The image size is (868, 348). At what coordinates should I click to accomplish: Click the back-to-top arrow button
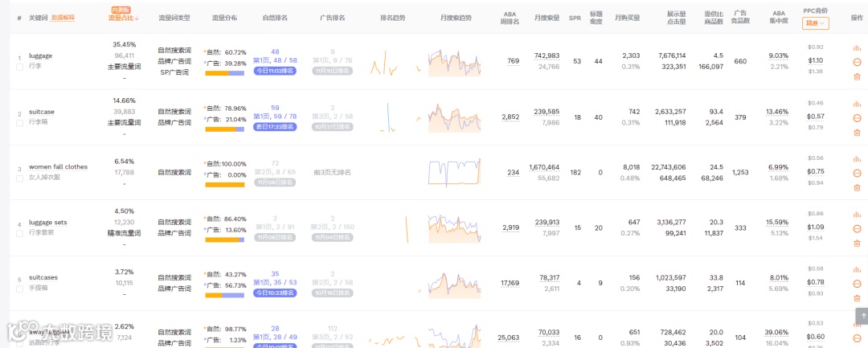pos(862,316)
